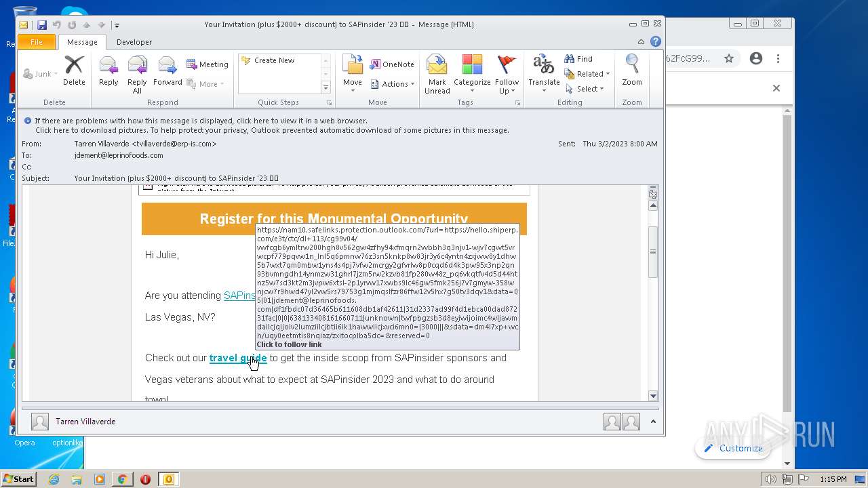868x488 pixels.
Task: Click the Follow Up flag
Action: [507, 74]
